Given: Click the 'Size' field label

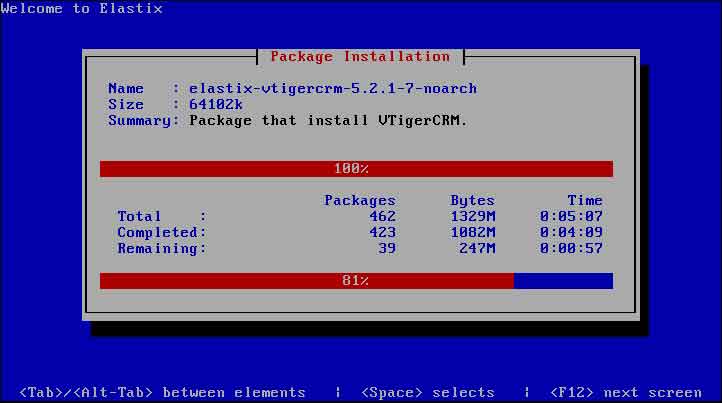Looking at the screenshot, I should pos(126,104).
